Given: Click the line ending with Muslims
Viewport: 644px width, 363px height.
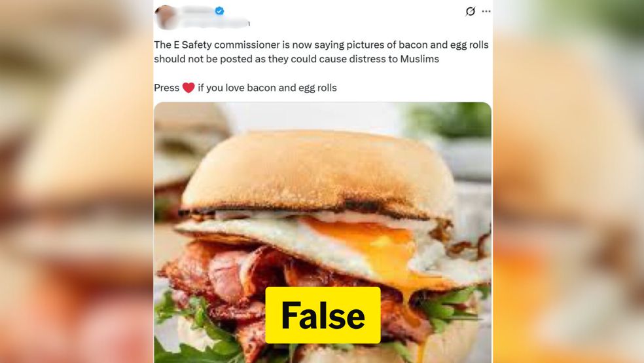Looking at the screenshot, I should click(x=296, y=59).
